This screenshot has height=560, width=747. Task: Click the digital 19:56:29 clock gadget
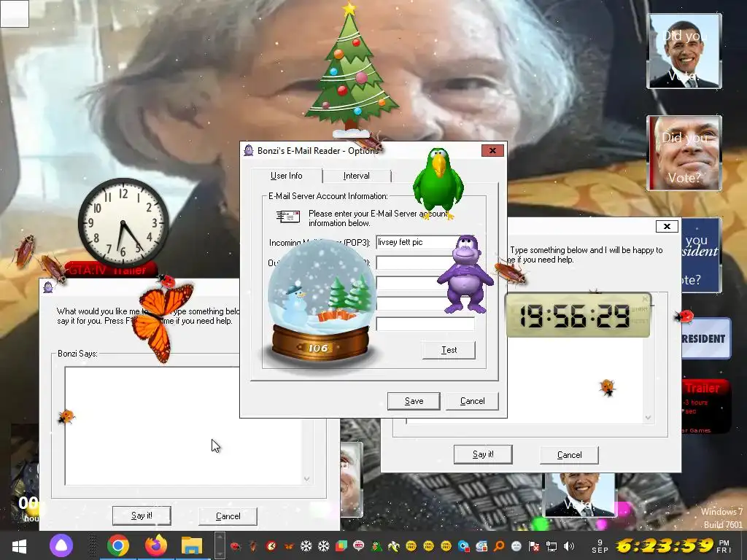(x=578, y=315)
